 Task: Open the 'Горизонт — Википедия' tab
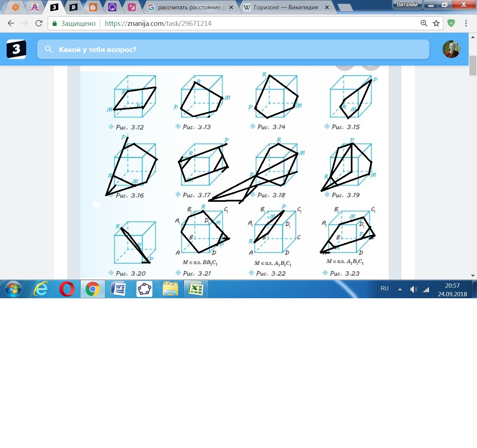pos(285,7)
